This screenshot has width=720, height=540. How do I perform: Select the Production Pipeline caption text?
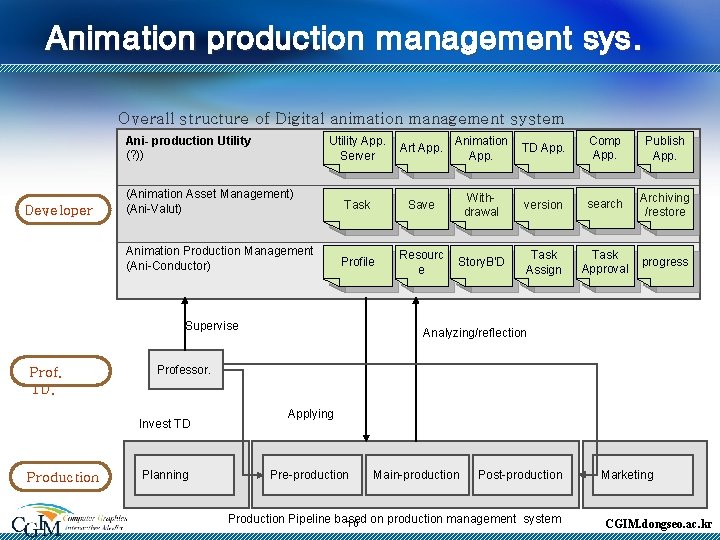(395, 519)
